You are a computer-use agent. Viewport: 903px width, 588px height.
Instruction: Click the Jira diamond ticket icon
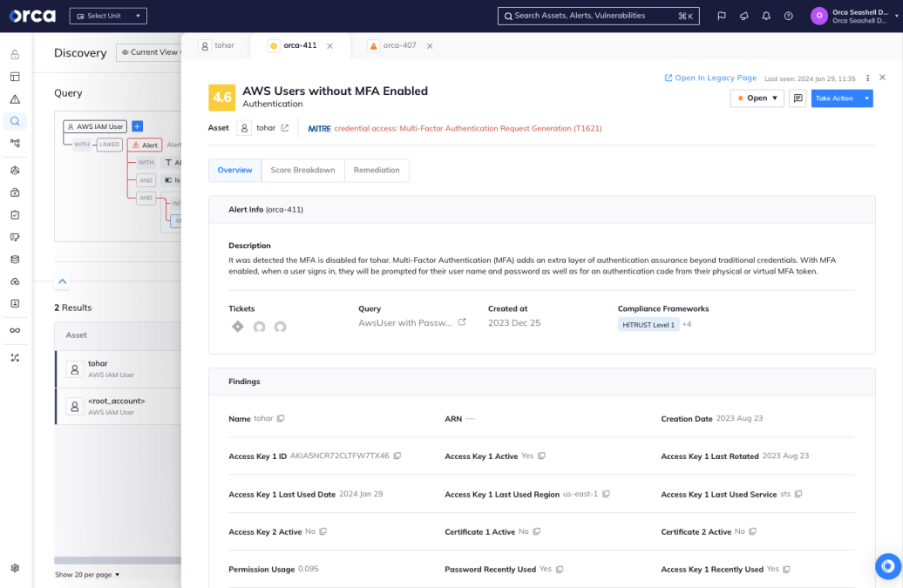coord(237,327)
